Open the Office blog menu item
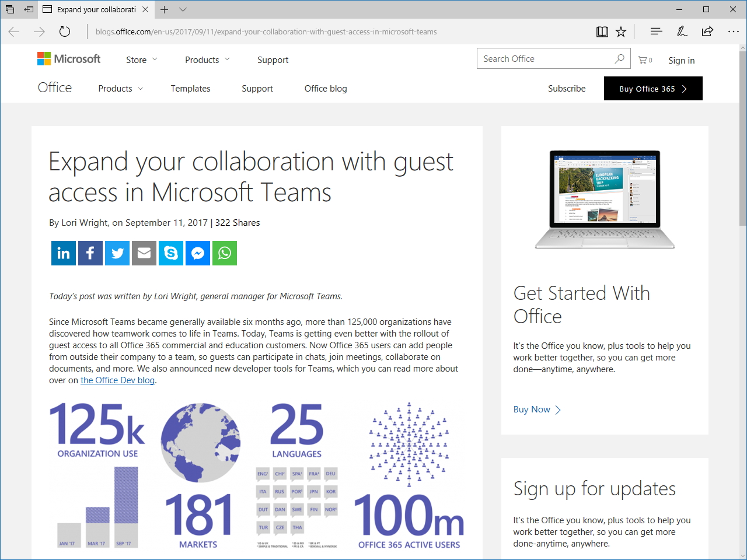Viewport: 747px width, 560px height. point(325,88)
